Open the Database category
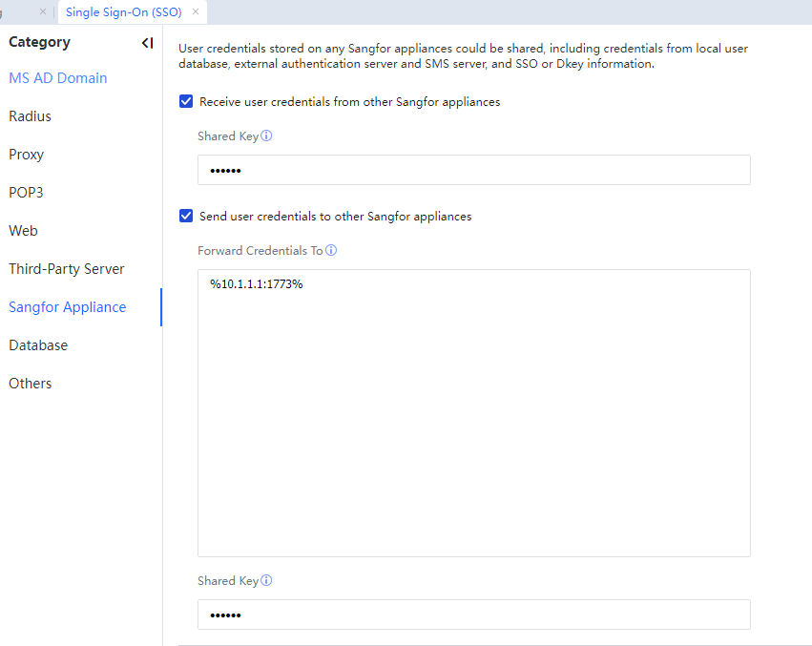 (38, 345)
